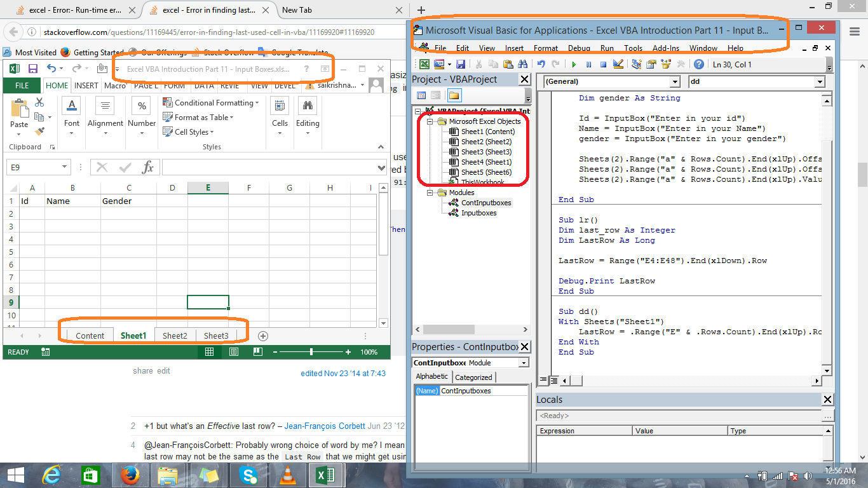Click View Microsoft Excel icon in VBA toolbar
Image resolution: width=868 pixels, height=488 pixels.
pyautogui.click(x=424, y=64)
